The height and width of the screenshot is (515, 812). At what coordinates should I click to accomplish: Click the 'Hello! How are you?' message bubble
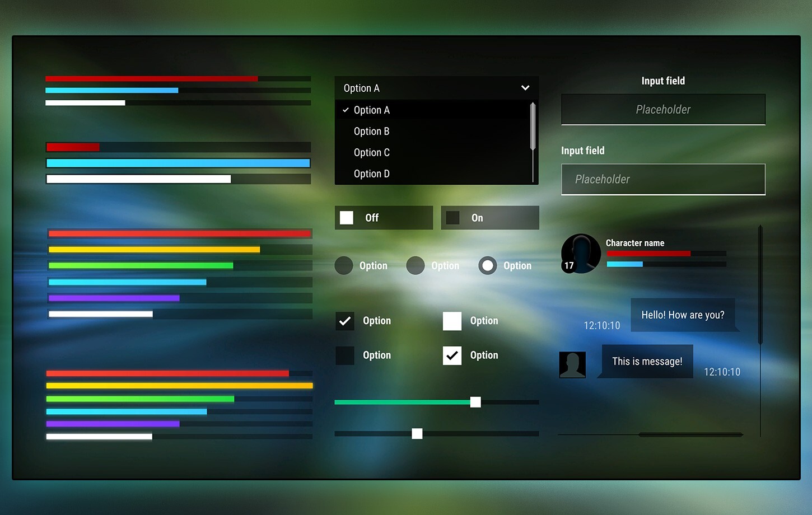coord(683,315)
